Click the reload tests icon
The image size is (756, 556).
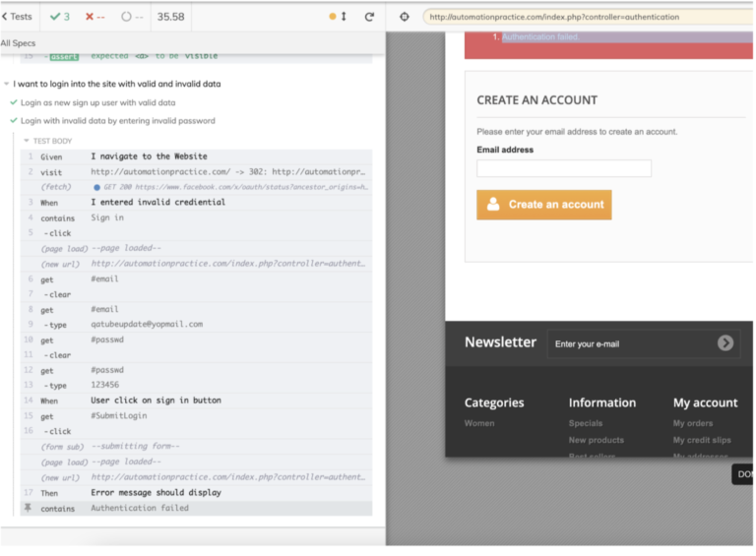point(369,17)
